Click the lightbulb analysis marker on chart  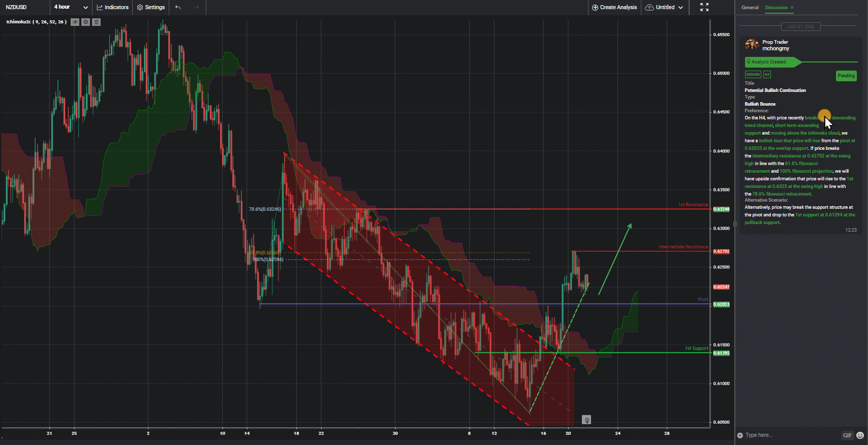[x=586, y=420]
